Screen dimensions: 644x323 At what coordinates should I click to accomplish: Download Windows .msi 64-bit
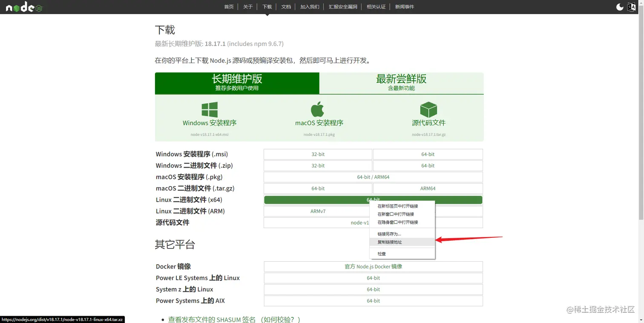pyautogui.click(x=428, y=154)
